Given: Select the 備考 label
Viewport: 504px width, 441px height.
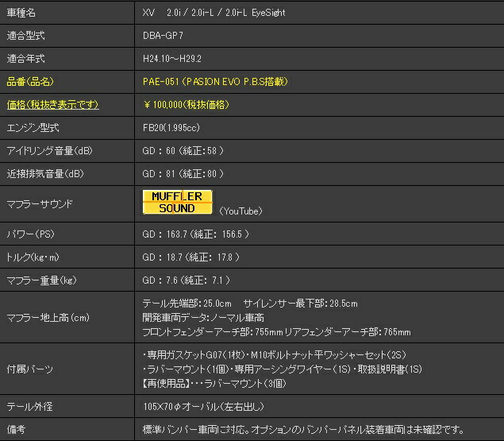Looking at the screenshot, I should click(16, 429).
